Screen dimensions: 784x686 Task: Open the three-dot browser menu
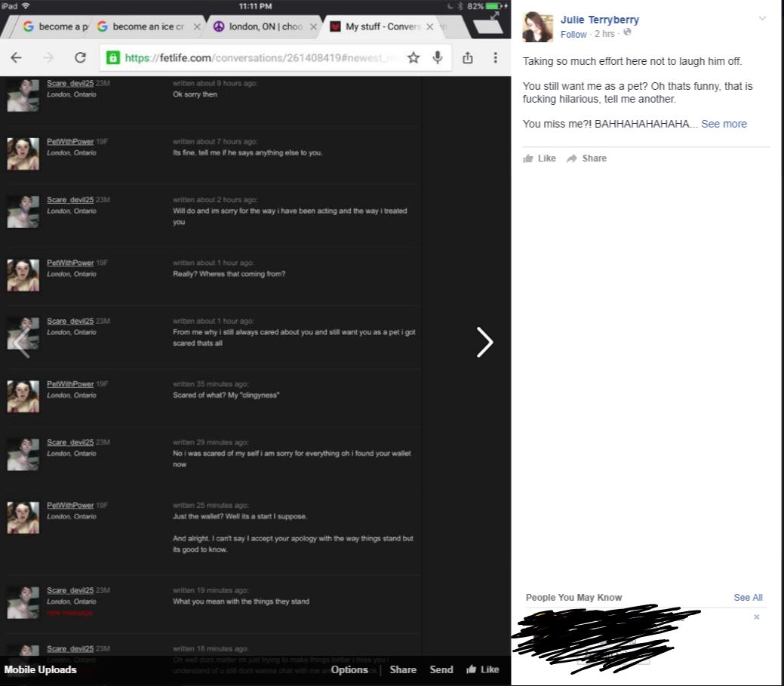(x=496, y=57)
